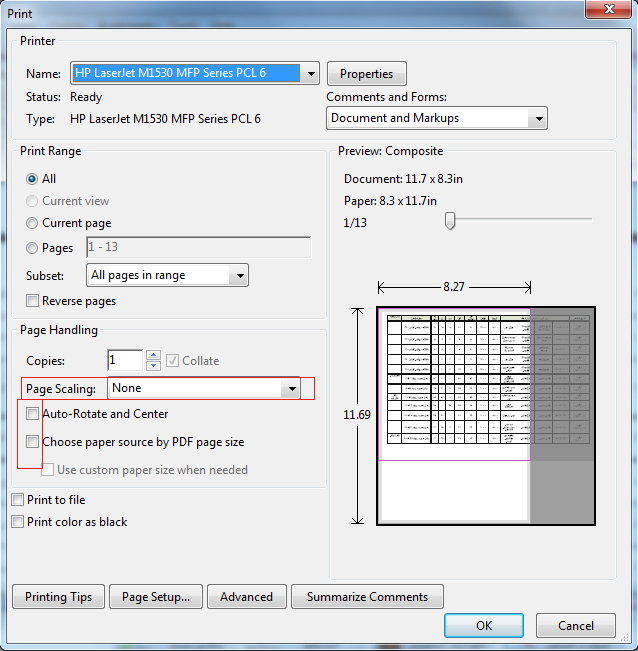Increase copies with the up arrow
Image resolution: width=638 pixels, height=651 pixels.
click(x=153, y=355)
